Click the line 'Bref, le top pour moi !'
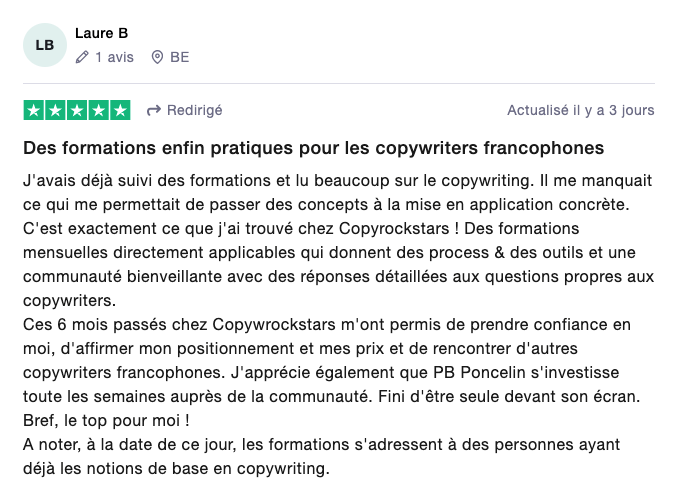This screenshot has height=486, width=678. point(106,421)
